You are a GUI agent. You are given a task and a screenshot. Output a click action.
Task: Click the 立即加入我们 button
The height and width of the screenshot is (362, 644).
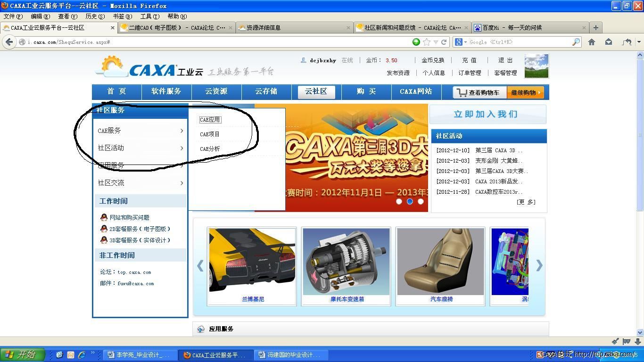coord(487,114)
